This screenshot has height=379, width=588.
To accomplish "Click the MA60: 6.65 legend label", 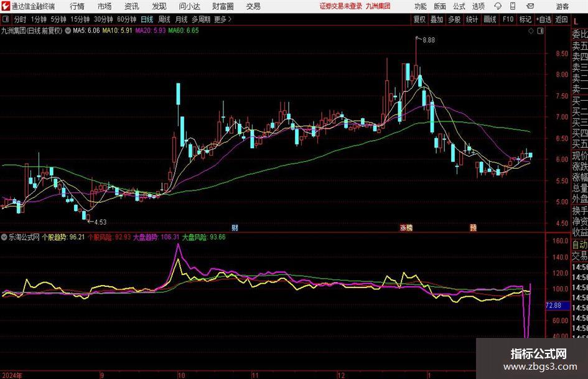I will [x=184, y=30].
